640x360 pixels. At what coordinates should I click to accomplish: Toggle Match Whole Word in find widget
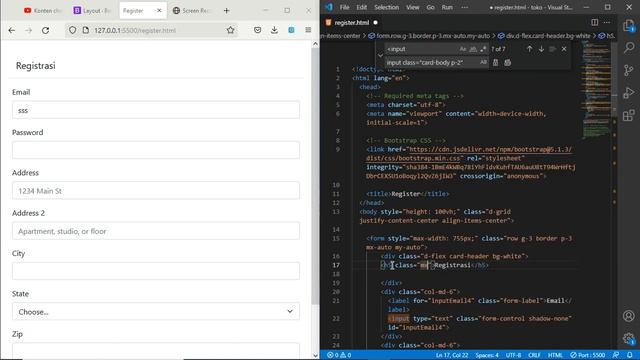click(x=473, y=49)
